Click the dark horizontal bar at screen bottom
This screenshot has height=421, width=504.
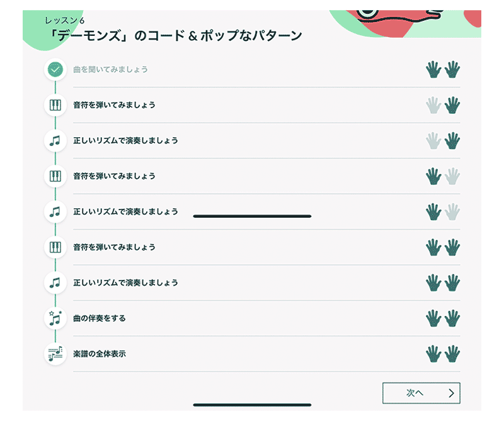253,405
